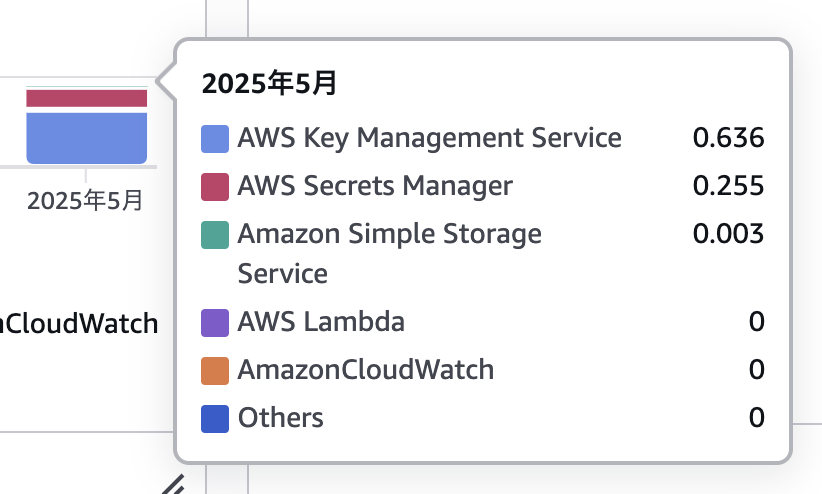Click the AWS Secrets Manager label
The image size is (822, 494).
[375, 186]
